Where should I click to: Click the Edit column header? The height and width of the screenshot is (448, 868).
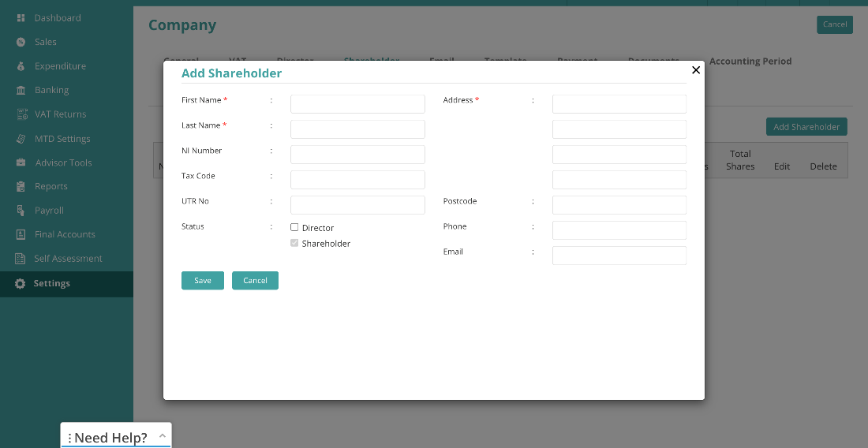782,166
